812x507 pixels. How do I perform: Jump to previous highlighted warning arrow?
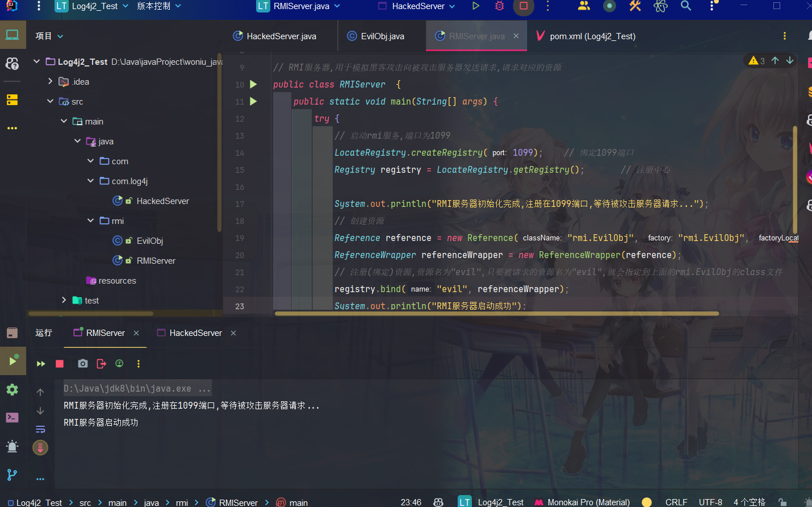[x=775, y=60]
